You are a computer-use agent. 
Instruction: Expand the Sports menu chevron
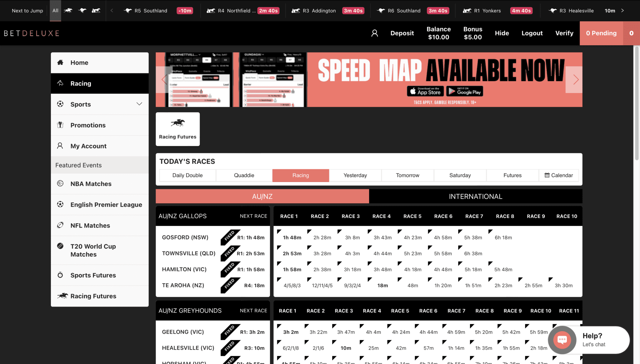(x=139, y=104)
